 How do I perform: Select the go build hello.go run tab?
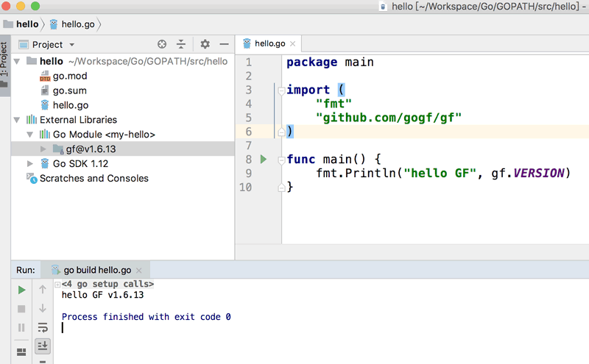[x=96, y=271]
